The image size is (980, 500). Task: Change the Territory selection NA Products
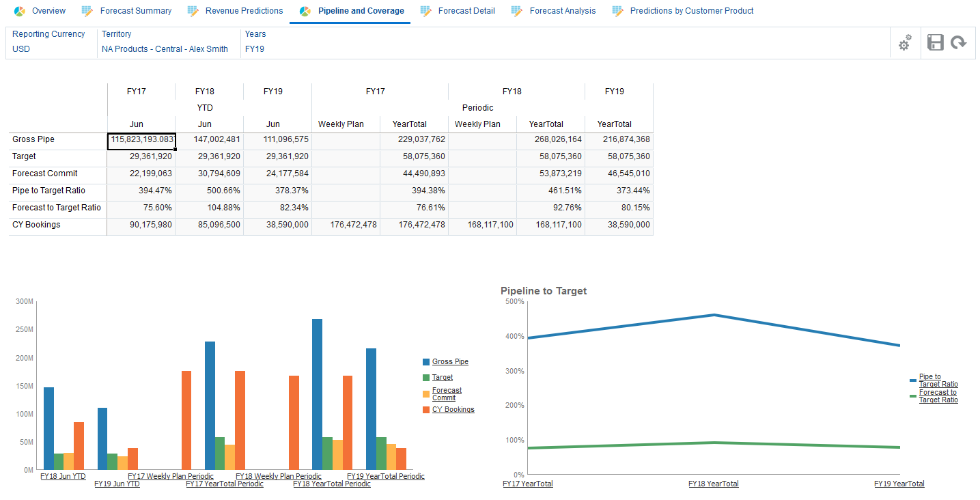[165, 49]
